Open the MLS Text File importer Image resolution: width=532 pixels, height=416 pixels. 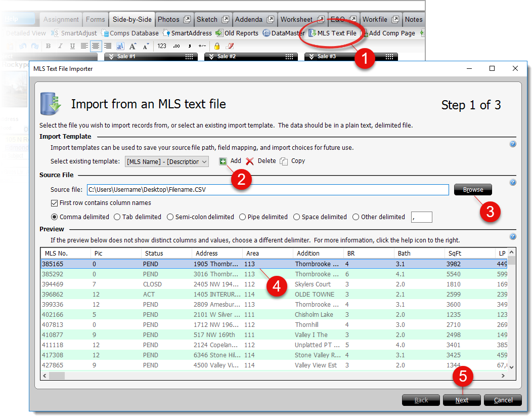[333, 33]
